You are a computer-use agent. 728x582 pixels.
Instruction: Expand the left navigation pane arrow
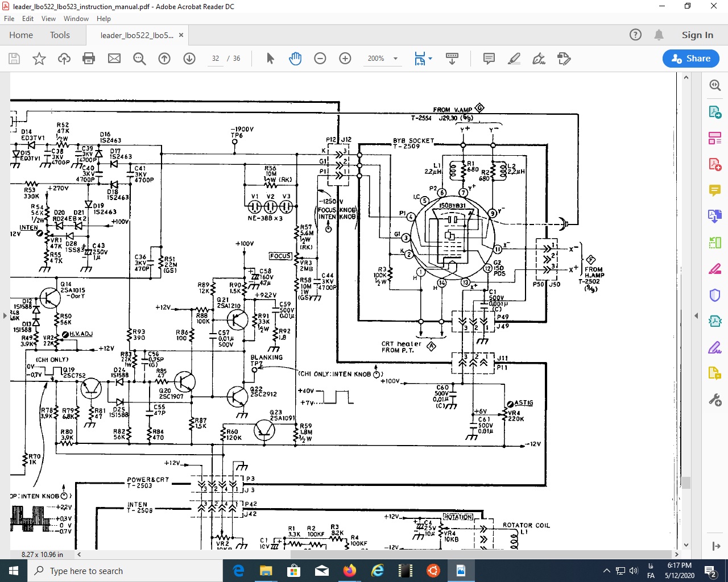tap(5, 315)
